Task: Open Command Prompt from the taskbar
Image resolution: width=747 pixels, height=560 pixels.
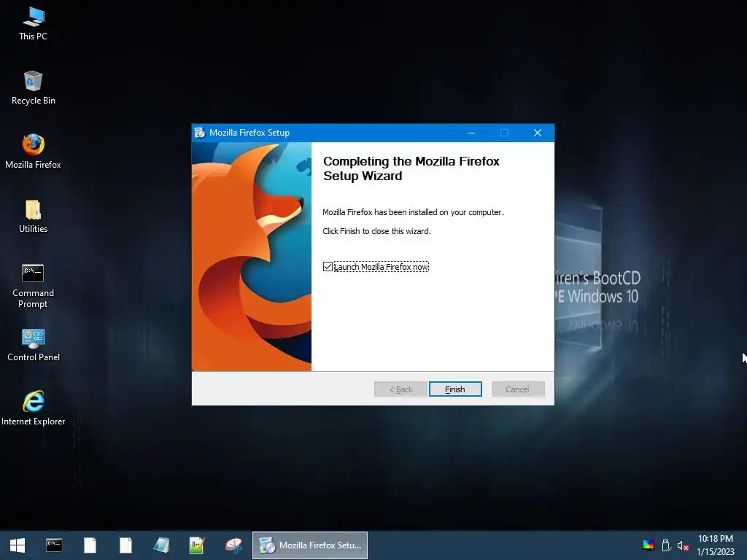Action: click(54, 545)
